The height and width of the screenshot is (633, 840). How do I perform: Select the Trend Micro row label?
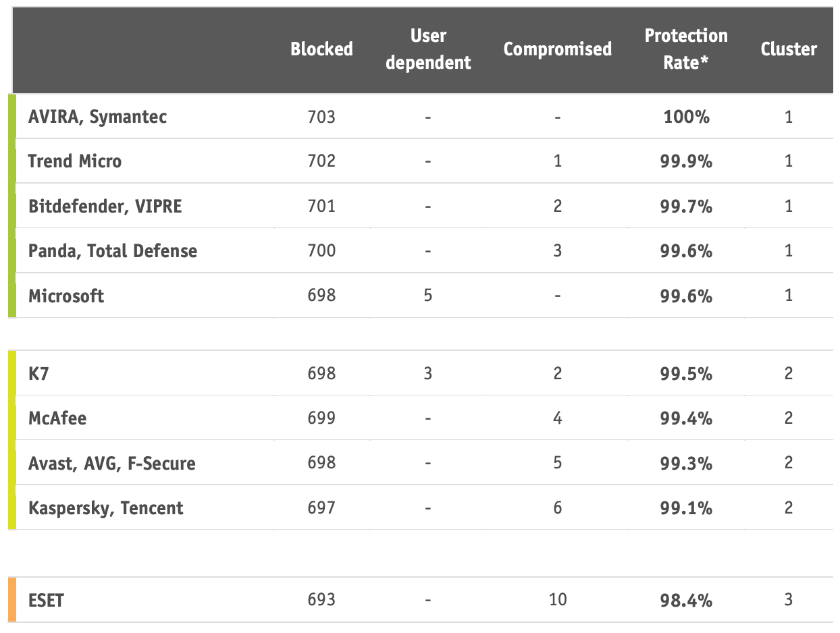coord(74,161)
